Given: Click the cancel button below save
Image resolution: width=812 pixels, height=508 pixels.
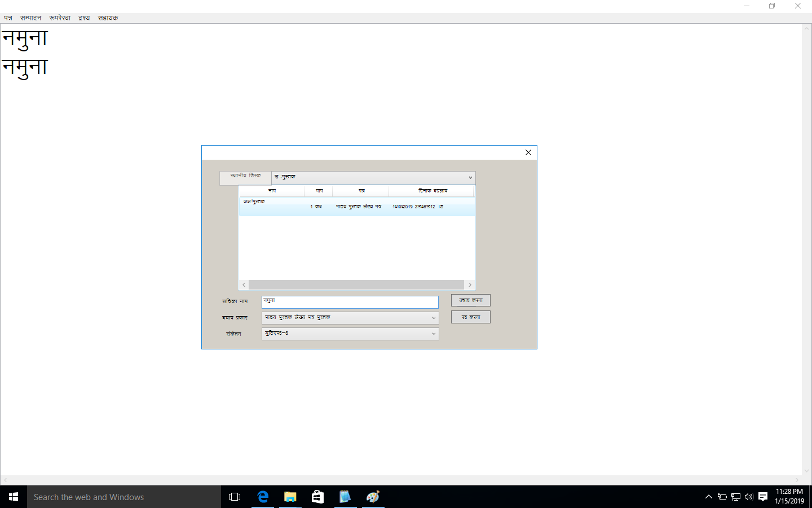Looking at the screenshot, I should click(470, 317).
